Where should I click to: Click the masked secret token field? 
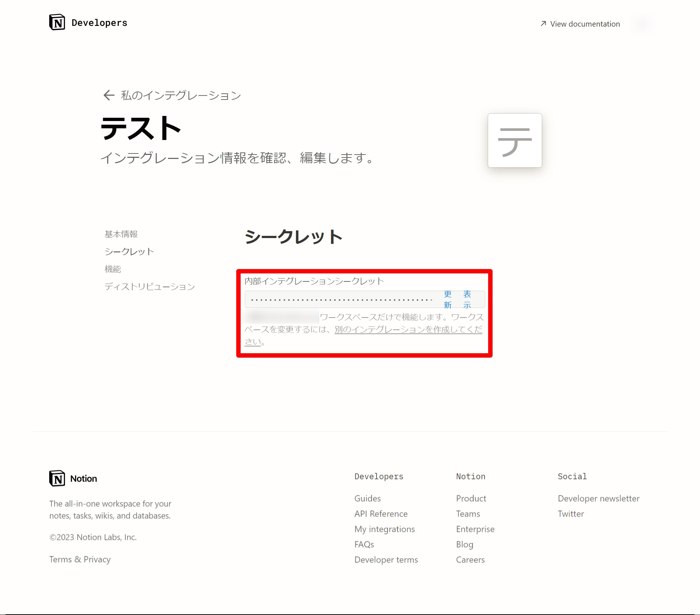(x=341, y=300)
